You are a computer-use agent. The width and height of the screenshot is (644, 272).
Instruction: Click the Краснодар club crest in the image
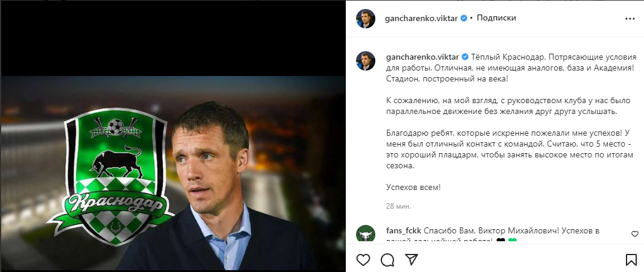111,177
